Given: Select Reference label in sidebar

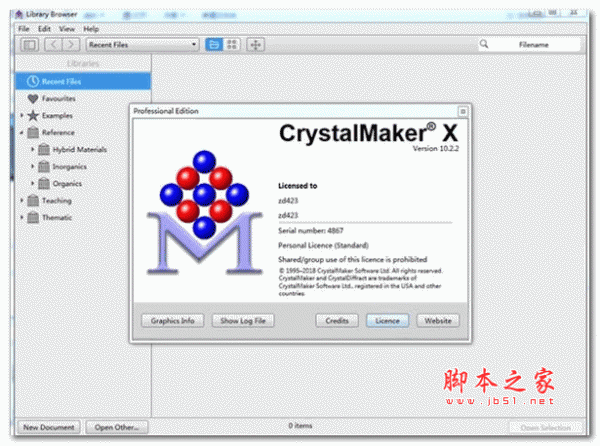Looking at the screenshot, I should (x=58, y=132).
